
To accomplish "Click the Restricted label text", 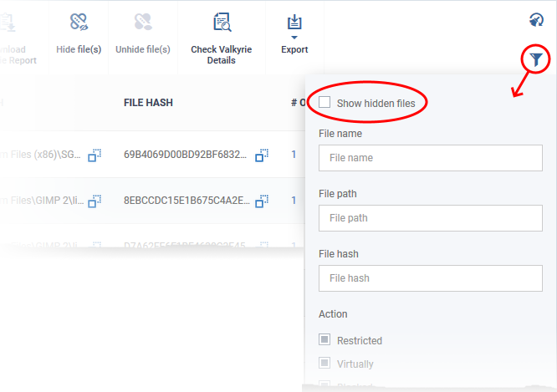I will click(x=360, y=340).
